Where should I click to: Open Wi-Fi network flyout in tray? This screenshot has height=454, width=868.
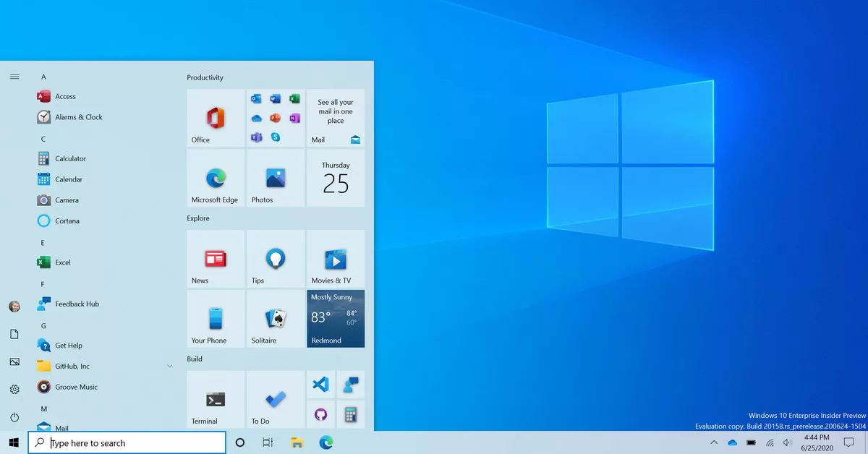tap(770, 442)
